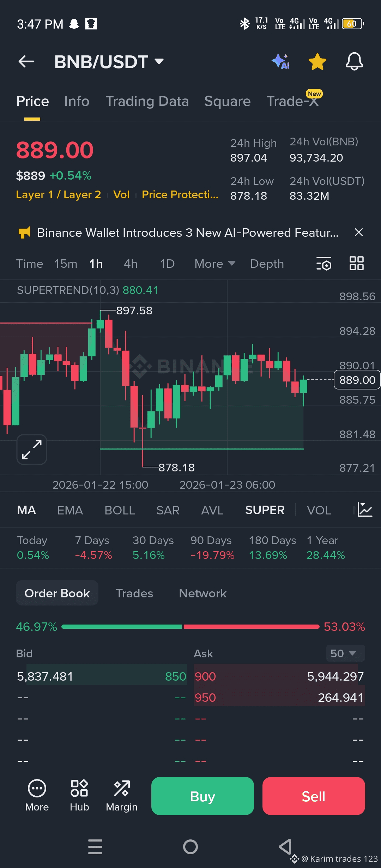The height and width of the screenshot is (868, 381).
Task: Tap the red Sell button
Action: pos(314,796)
